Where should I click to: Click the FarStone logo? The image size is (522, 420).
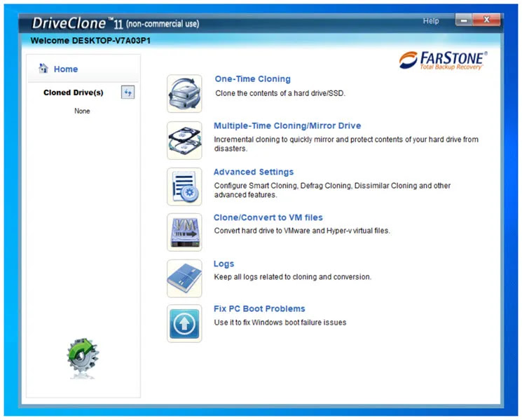click(x=443, y=60)
